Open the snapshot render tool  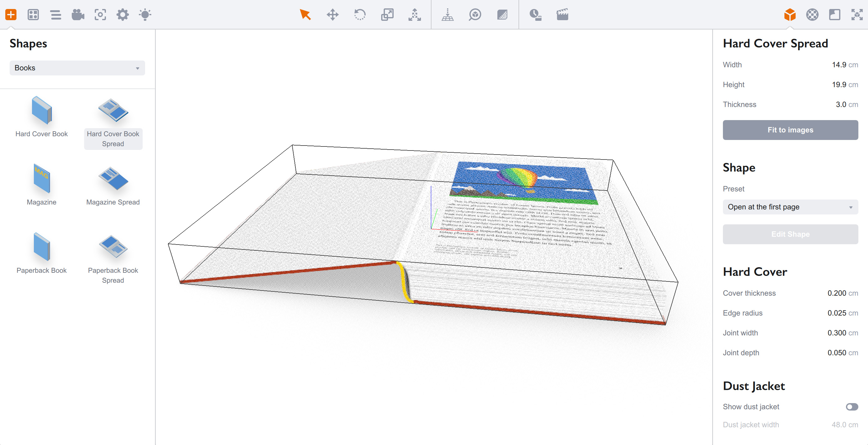(100, 15)
